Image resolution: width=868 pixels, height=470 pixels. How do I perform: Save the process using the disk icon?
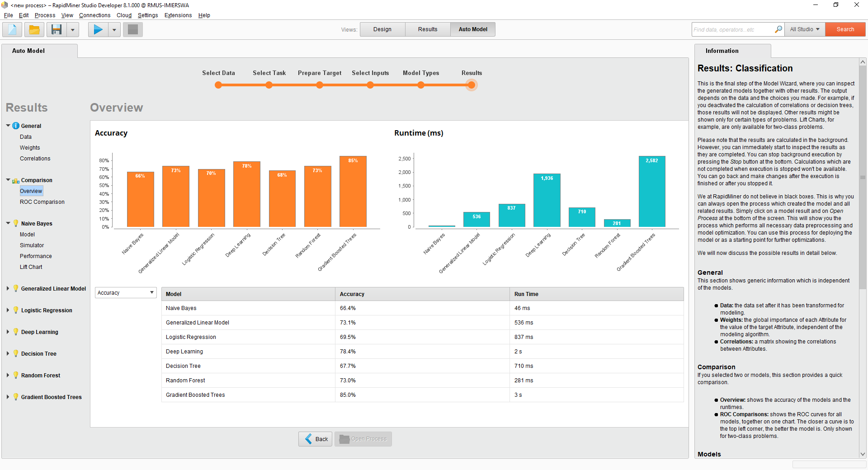(56, 29)
